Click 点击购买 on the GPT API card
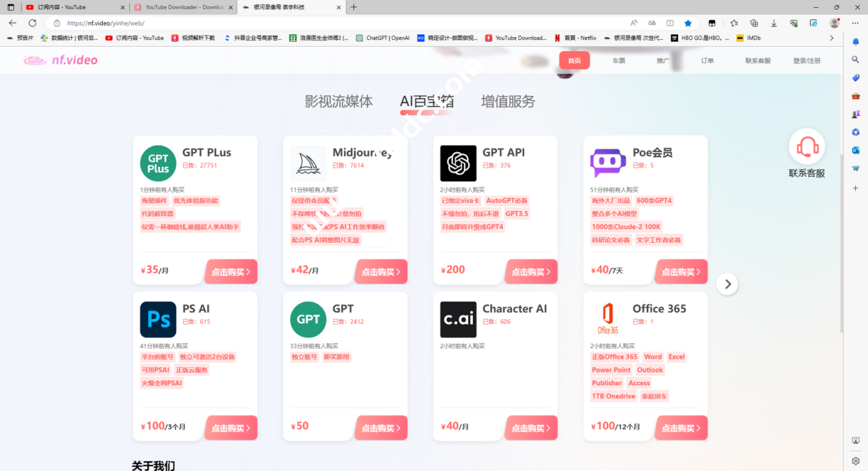Screen dimensions: 868x471 click(x=531, y=271)
